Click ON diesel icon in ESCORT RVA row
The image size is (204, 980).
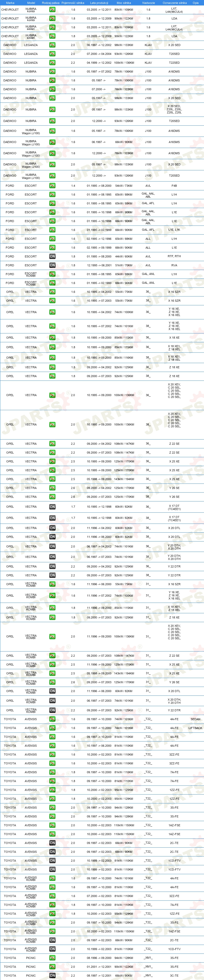point(52,265)
